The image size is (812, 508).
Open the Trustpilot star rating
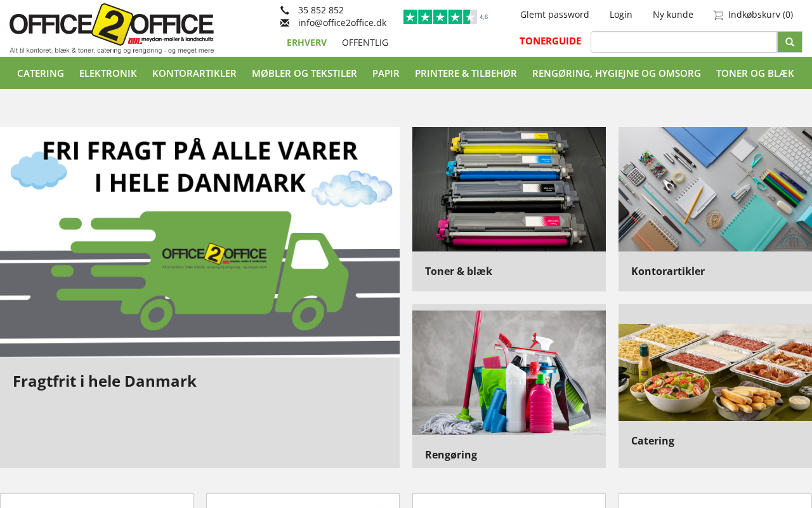(445, 17)
